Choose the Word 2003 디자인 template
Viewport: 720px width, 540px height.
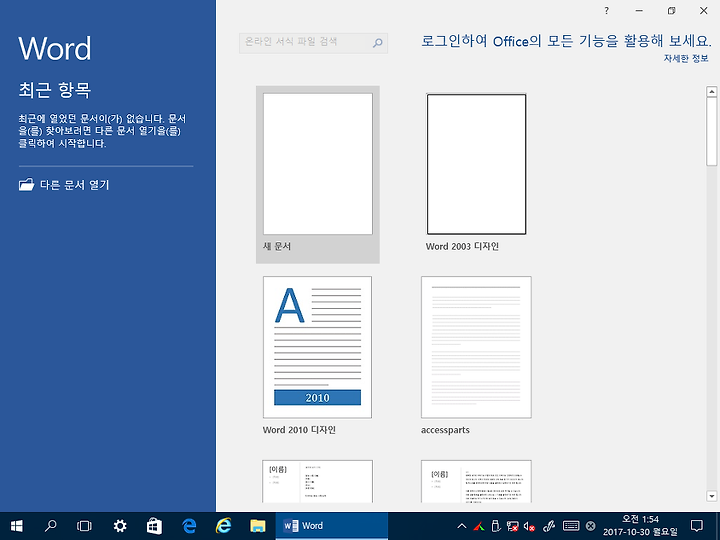[x=476, y=173]
